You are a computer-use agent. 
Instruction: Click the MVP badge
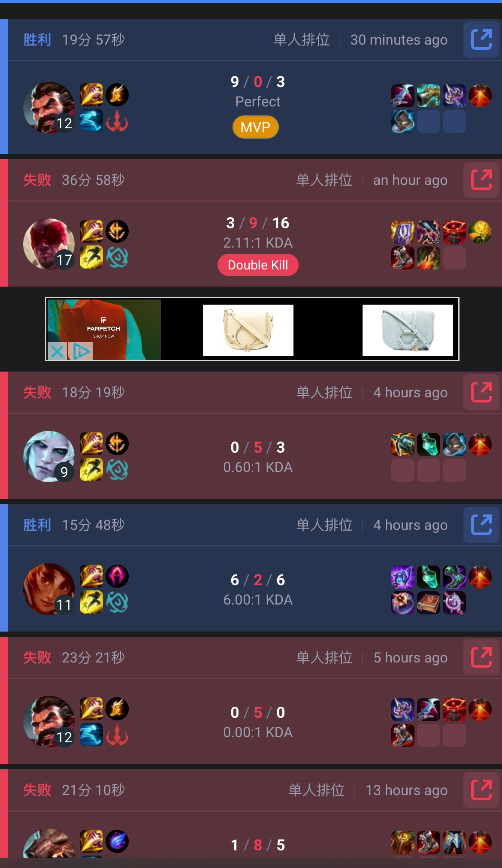pos(256,127)
